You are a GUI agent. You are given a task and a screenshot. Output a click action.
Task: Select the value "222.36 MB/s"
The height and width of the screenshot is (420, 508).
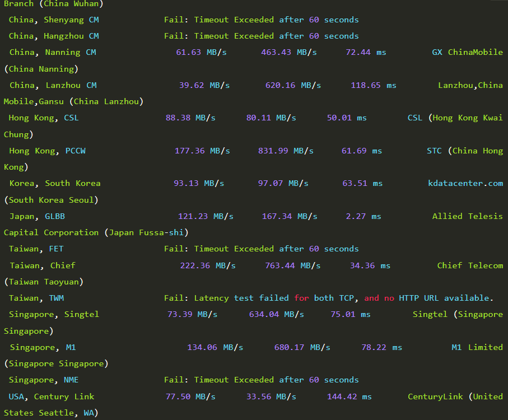(x=208, y=265)
